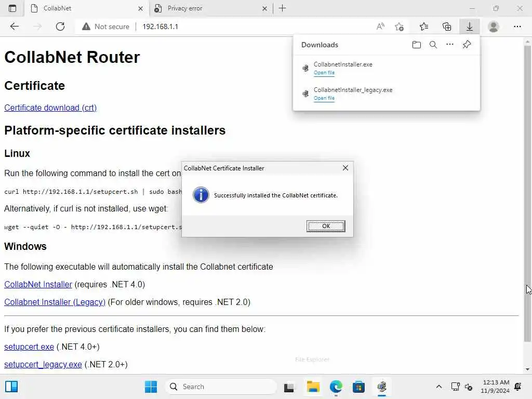Show hidden system tray icons

coord(438,387)
